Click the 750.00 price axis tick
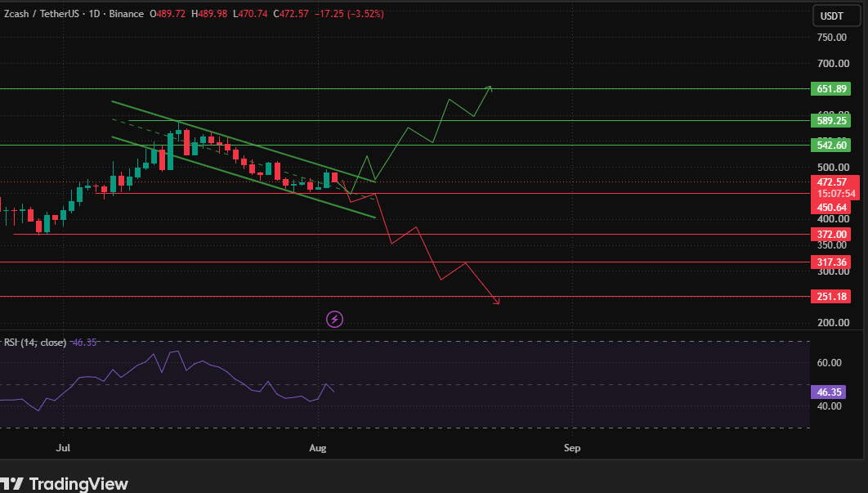This screenshot has height=493, width=868. tap(832, 37)
